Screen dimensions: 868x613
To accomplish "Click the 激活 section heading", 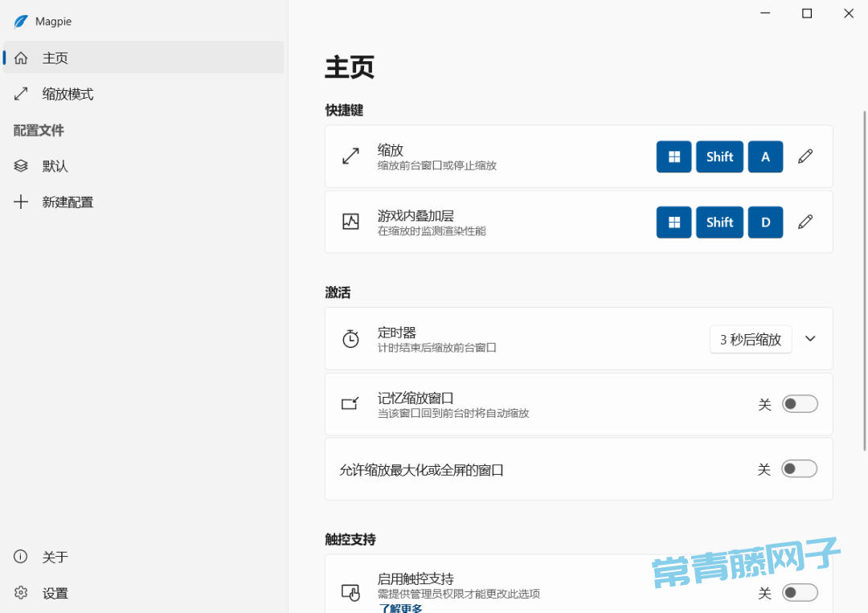I will tap(338, 292).
